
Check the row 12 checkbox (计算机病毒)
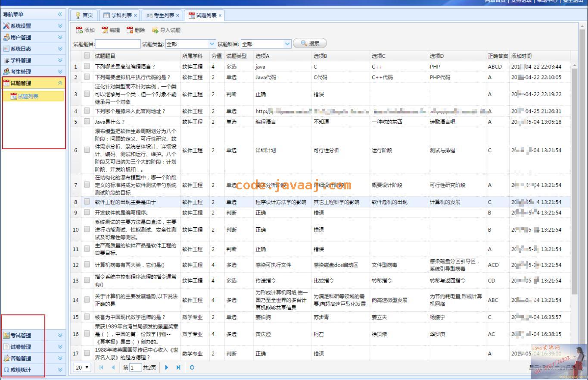87,265
